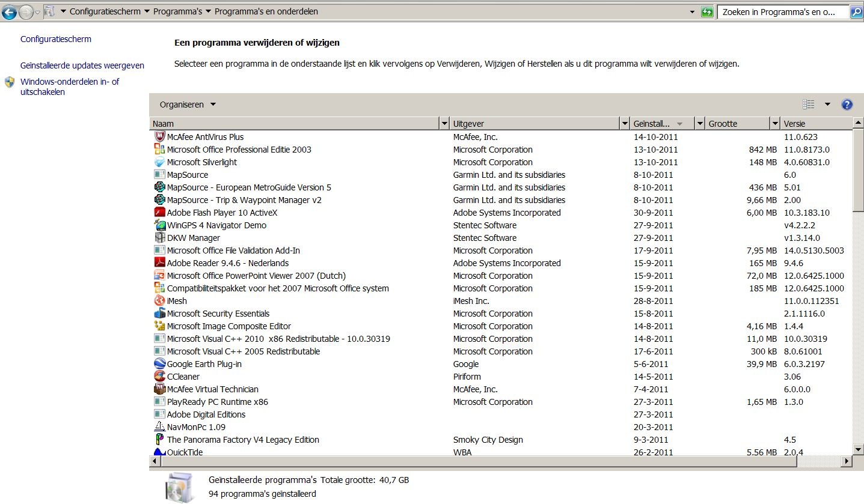Image resolution: width=864 pixels, height=504 pixels.
Task: Click the change view icon
Action: 809,105
